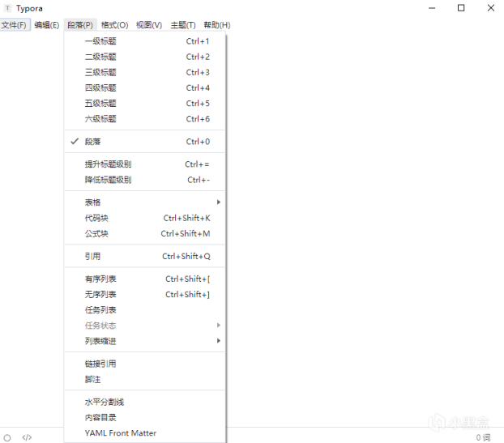Insert a 公式块 math block

(x=145, y=233)
